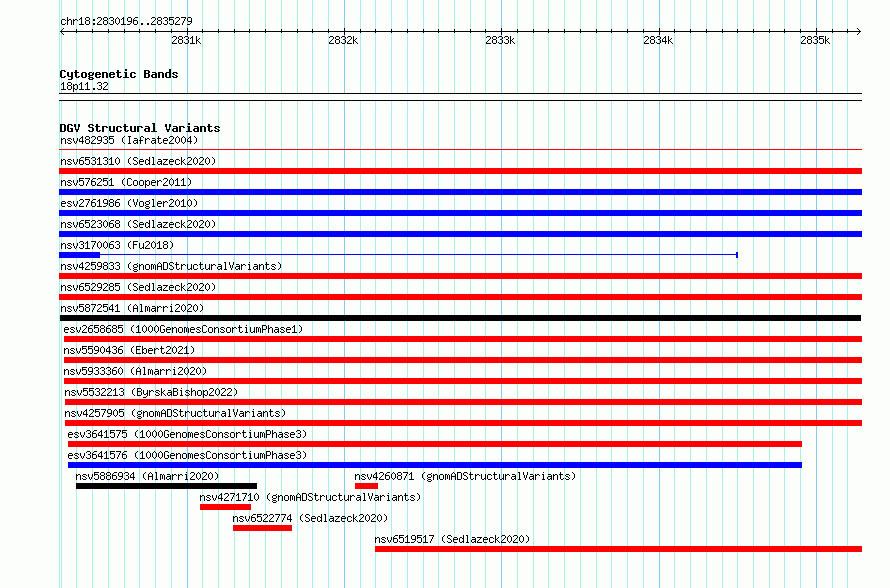Click the short black nsv5886934 bar
The image size is (890, 588).
[x=166, y=486]
